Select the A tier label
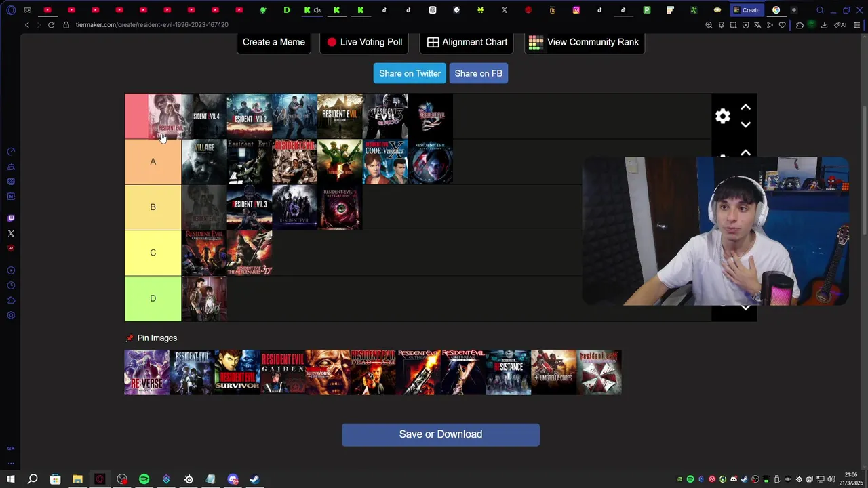This screenshot has height=488, width=868. click(x=153, y=162)
